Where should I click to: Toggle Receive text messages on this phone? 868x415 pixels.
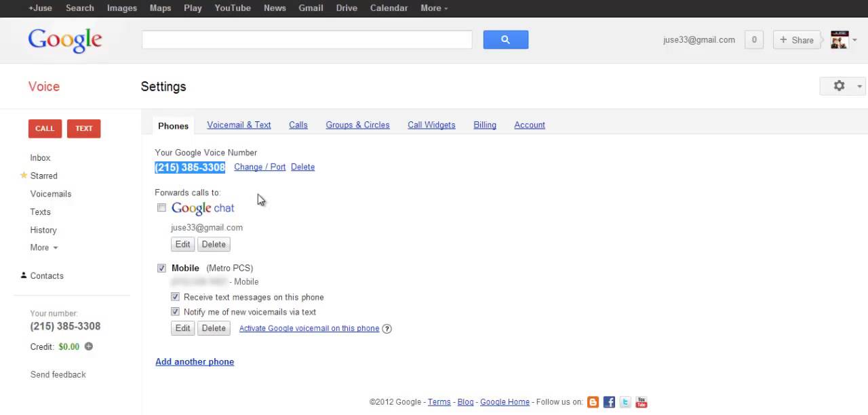point(175,297)
